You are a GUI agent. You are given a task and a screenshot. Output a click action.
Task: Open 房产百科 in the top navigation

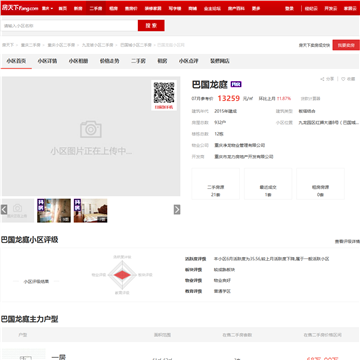click(236, 8)
